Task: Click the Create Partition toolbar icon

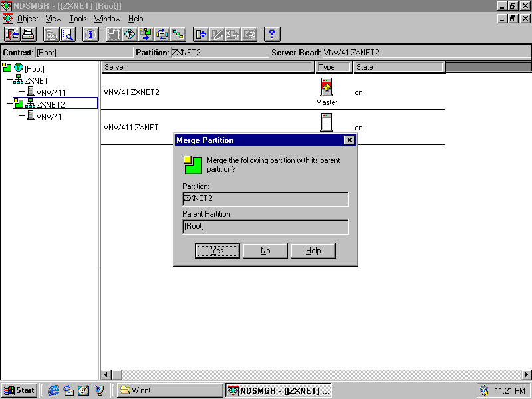Action: click(x=114, y=35)
